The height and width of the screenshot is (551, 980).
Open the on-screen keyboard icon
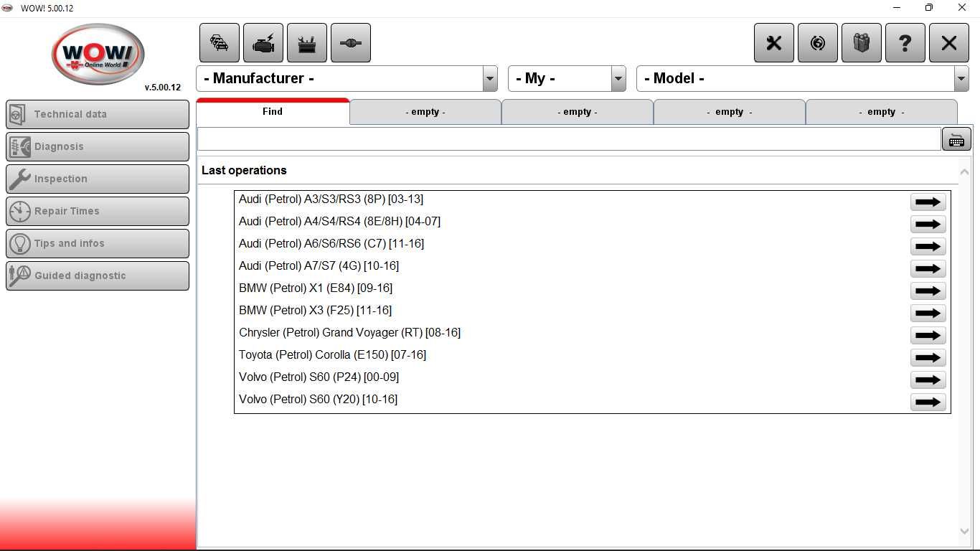tap(956, 139)
